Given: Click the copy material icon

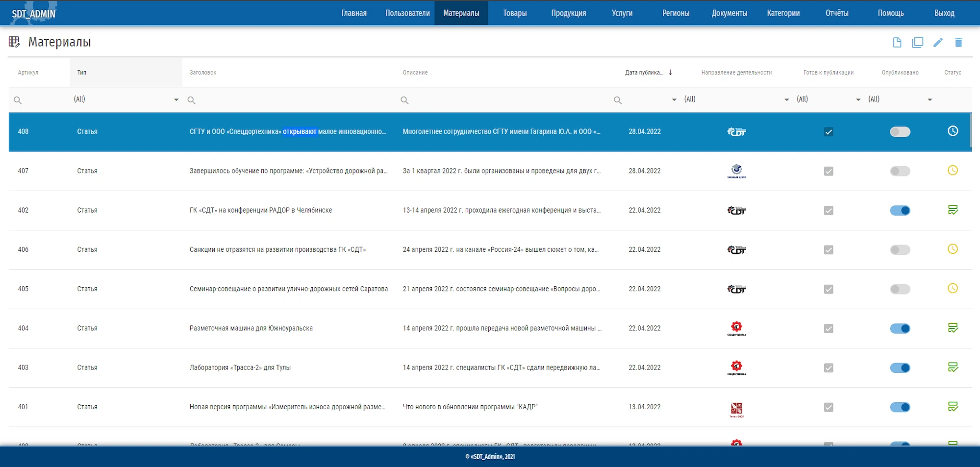Looking at the screenshot, I should tap(917, 43).
